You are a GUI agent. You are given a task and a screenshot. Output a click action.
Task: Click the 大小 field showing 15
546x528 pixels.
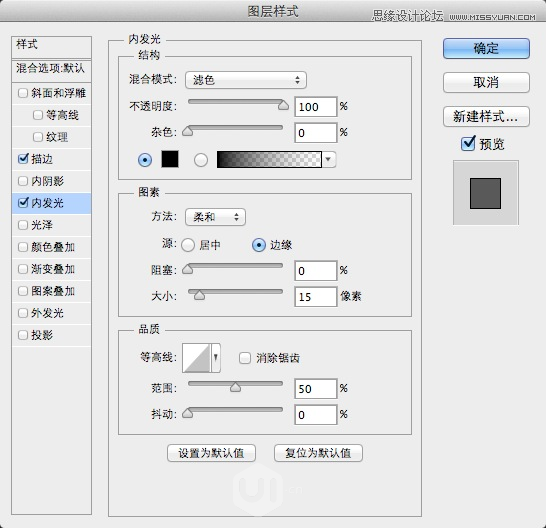(x=316, y=297)
